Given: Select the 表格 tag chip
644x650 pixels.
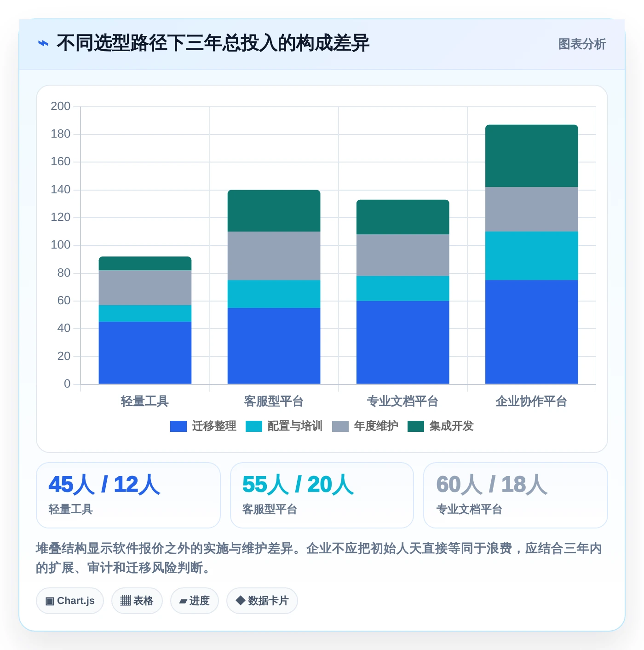Looking at the screenshot, I should [137, 601].
